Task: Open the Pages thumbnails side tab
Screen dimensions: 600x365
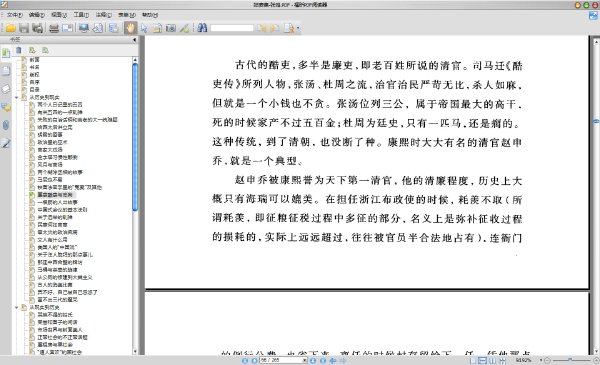Action: click(6, 71)
